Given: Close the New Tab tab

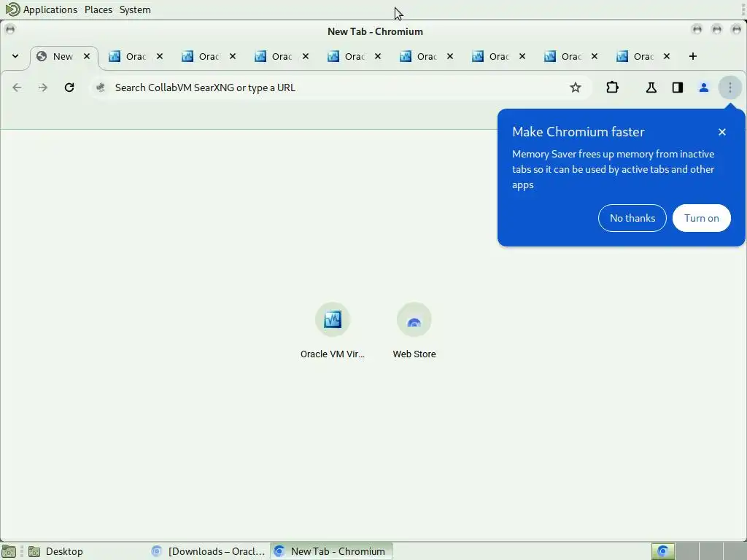Looking at the screenshot, I should (x=87, y=56).
